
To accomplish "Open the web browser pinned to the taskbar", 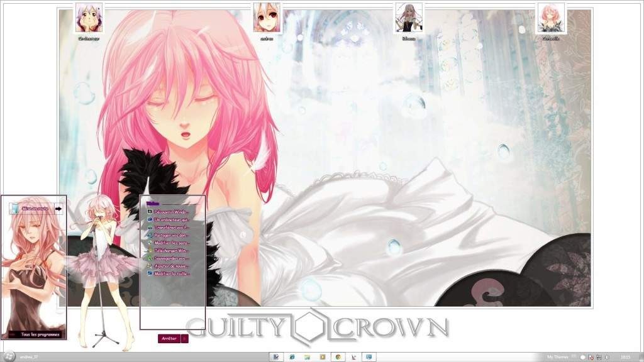I will tap(292, 355).
